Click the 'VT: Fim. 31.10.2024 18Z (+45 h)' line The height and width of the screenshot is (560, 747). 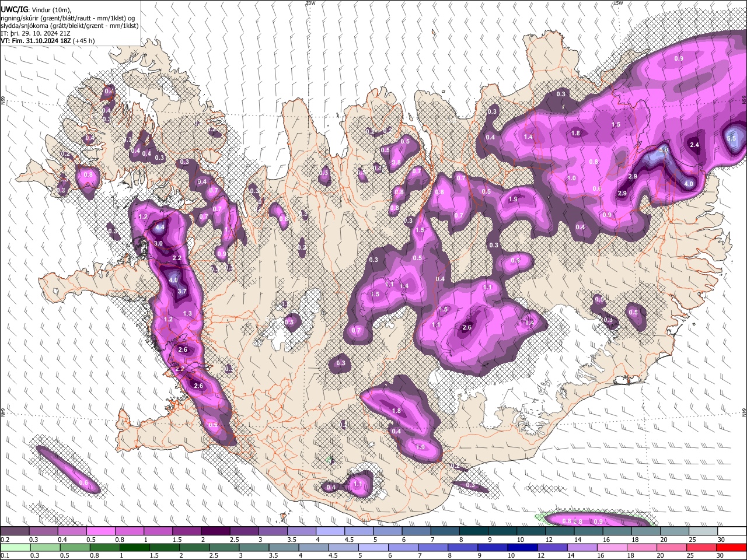(48, 41)
